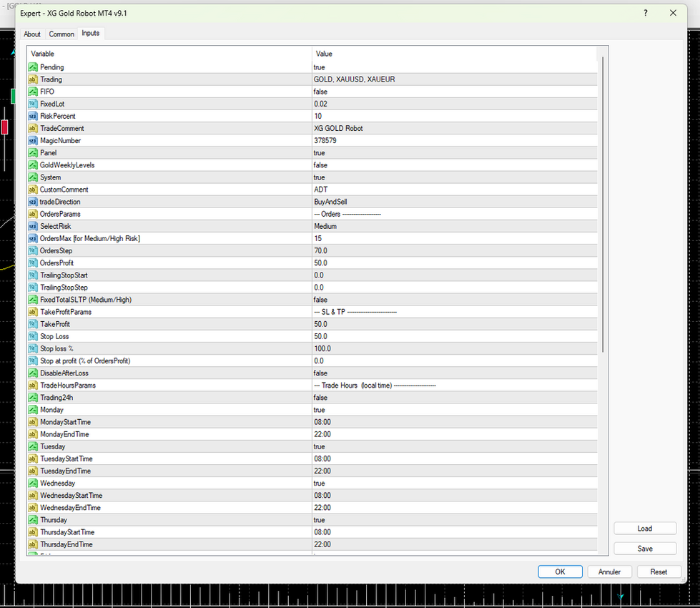The height and width of the screenshot is (608, 700).
Task: Click the tradeDirection enum icon
Action: (x=33, y=202)
